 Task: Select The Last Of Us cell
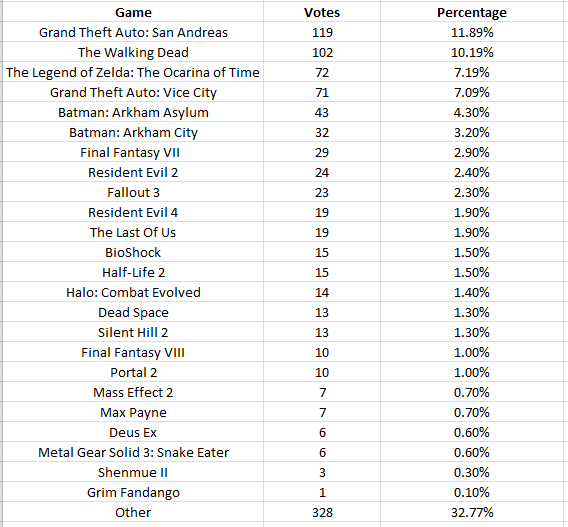click(x=133, y=232)
